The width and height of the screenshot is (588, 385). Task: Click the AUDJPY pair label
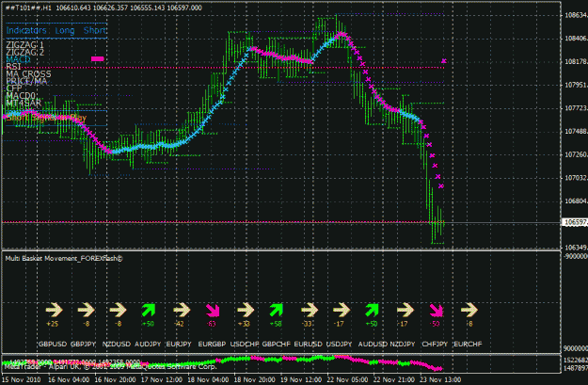[x=148, y=345]
